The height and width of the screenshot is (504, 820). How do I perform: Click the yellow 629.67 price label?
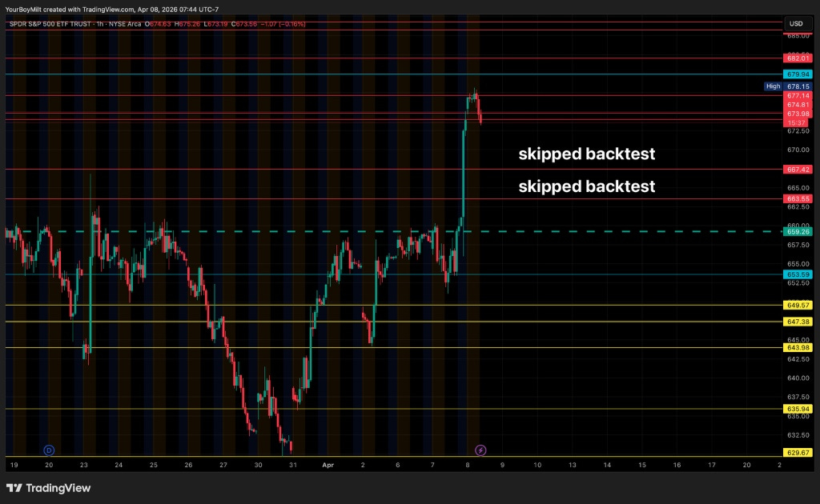click(798, 453)
